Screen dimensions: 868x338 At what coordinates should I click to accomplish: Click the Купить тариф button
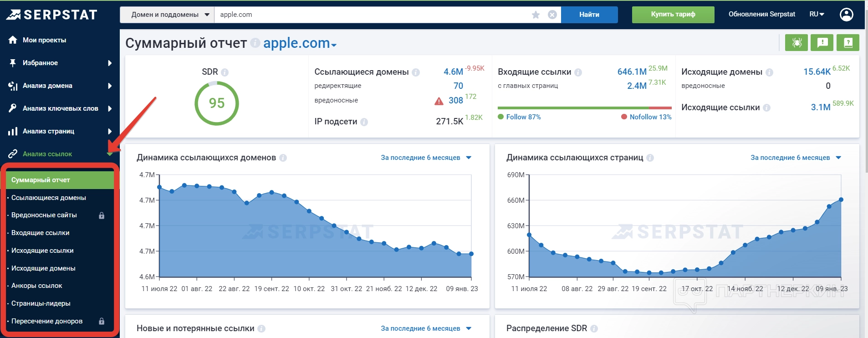click(673, 15)
